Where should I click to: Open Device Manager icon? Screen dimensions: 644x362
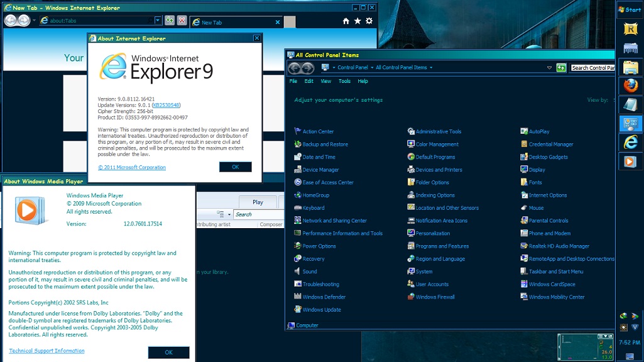[x=298, y=169]
